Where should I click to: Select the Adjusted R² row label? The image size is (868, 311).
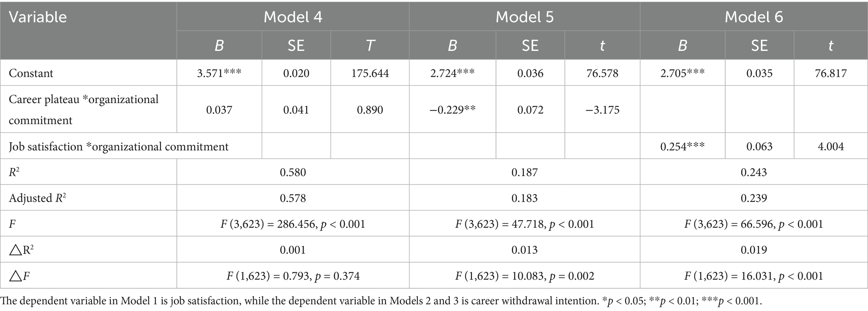37,198
